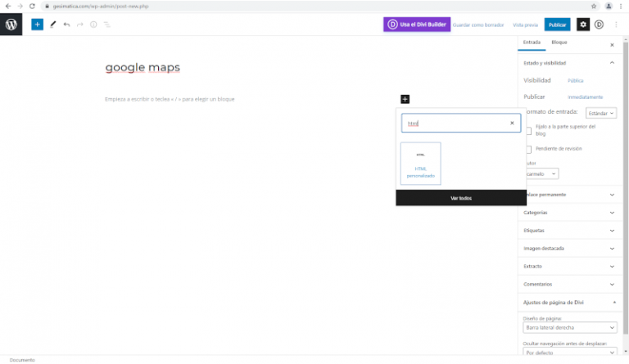View site security padlock info
Viewport: 629px width, 364px height.
coord(47,6)
